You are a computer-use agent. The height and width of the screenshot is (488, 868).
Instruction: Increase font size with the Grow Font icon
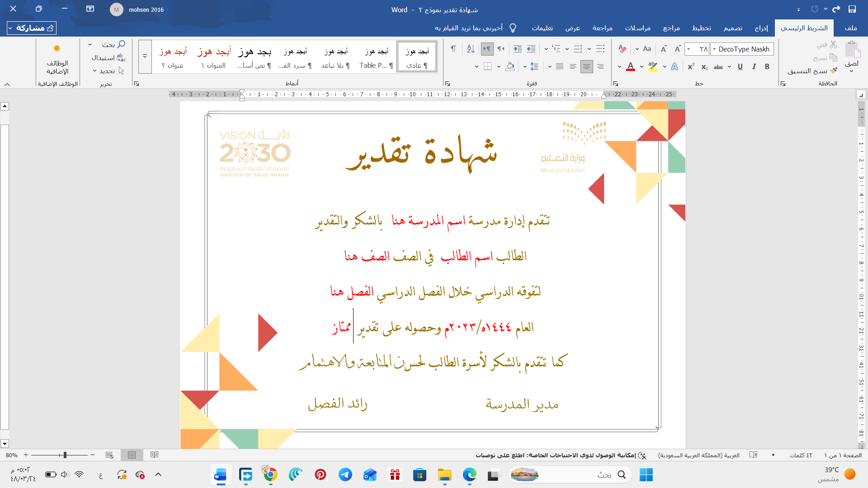(x=677, y=49)
